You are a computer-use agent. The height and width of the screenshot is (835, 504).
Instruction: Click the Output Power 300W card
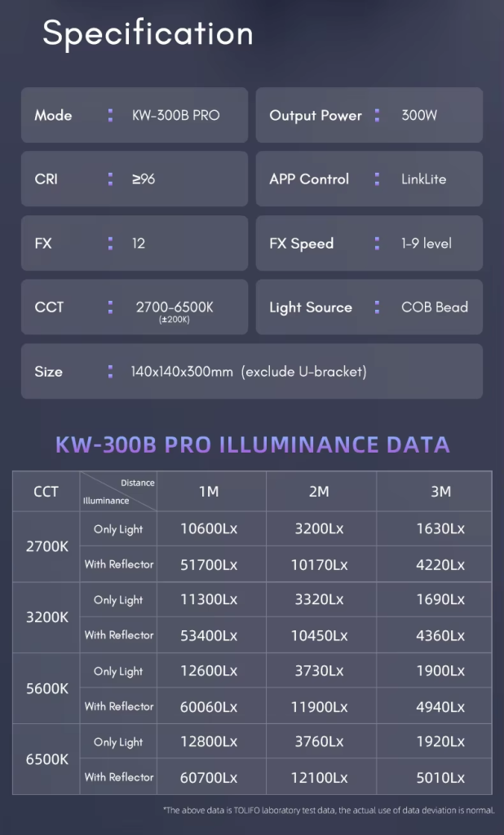369,115
